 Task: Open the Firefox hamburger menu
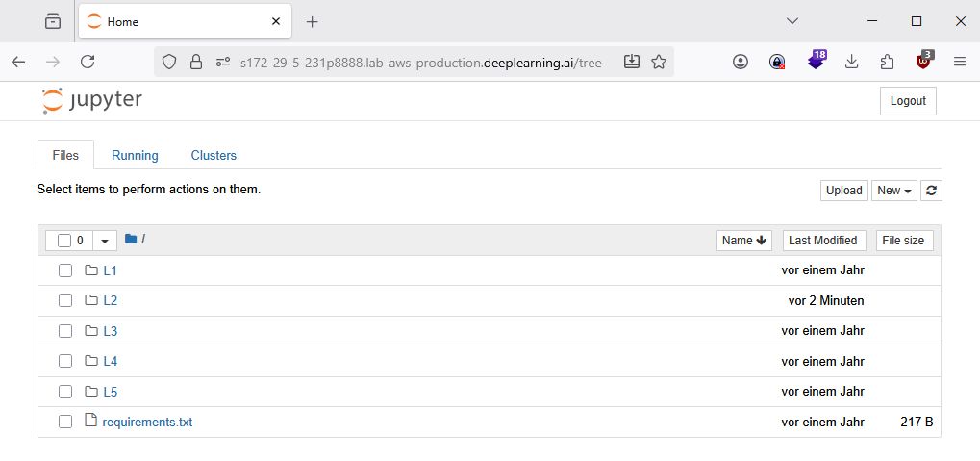click(x=959, y=62)
